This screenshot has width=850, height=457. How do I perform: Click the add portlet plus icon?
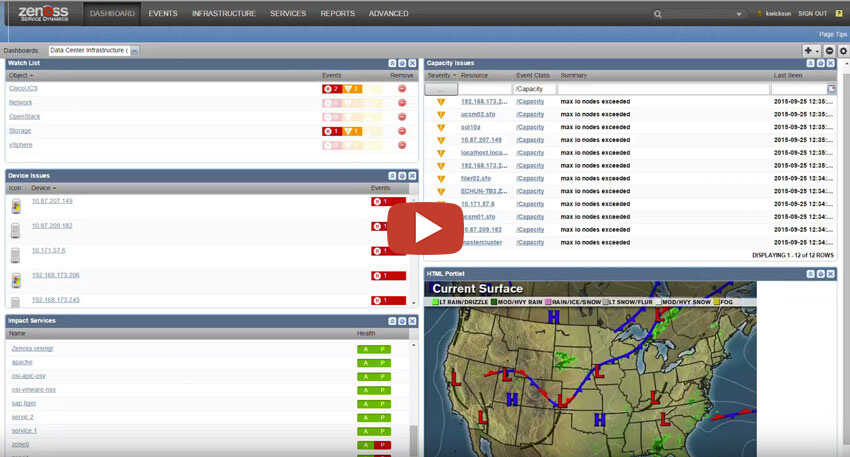pyautogui.click(x=808, y=50)
